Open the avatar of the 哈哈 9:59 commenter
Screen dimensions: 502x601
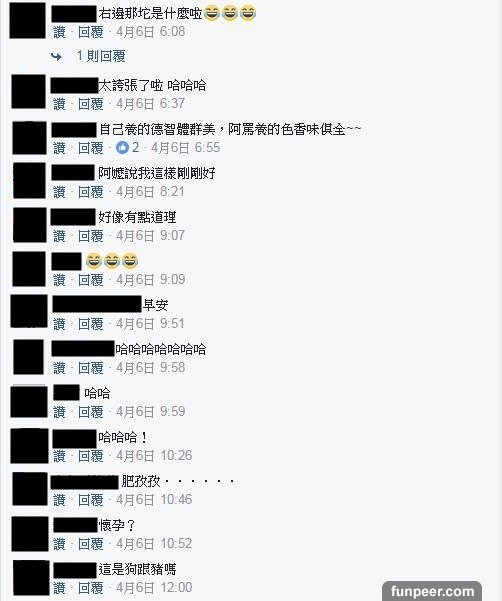[x=29, y=401]
